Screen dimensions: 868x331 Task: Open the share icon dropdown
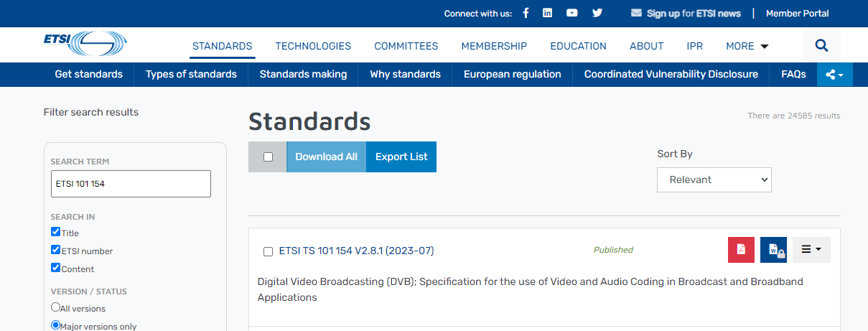click(x=835, y=74)
